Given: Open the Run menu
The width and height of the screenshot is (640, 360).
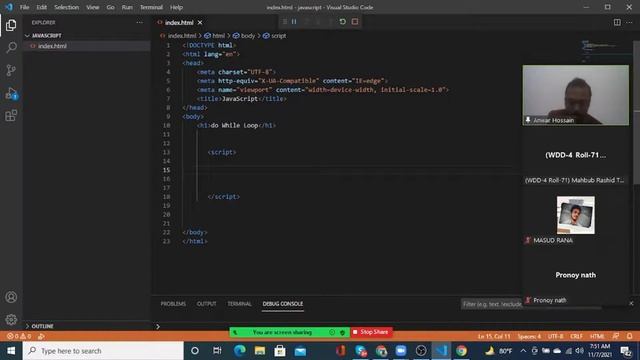Looking at the screenshot, I should point(127,7).
